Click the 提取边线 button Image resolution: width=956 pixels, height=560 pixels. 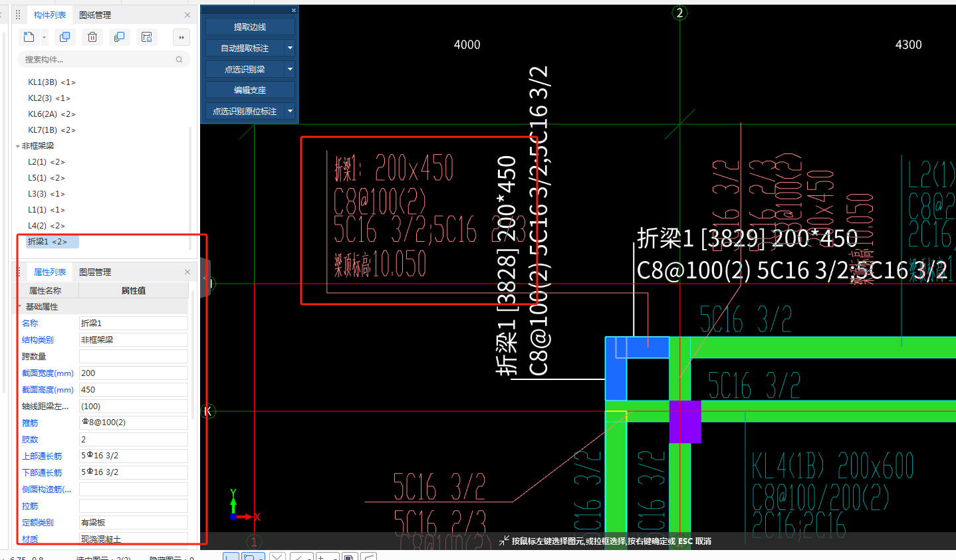(250, 27)
